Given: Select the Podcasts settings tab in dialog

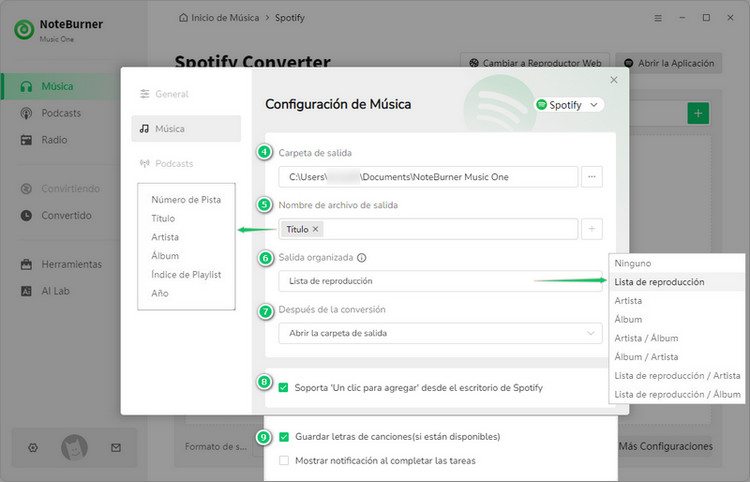Looking at the screenshot, I should (x=166, y=164).
